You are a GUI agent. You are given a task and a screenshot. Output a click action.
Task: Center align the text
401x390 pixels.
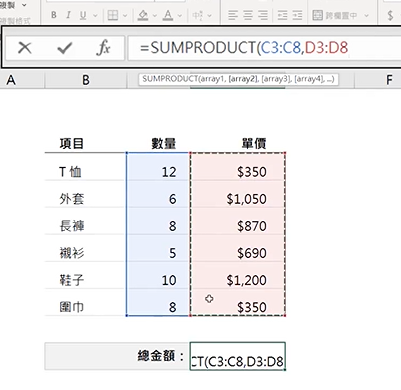tap(248, 15)
